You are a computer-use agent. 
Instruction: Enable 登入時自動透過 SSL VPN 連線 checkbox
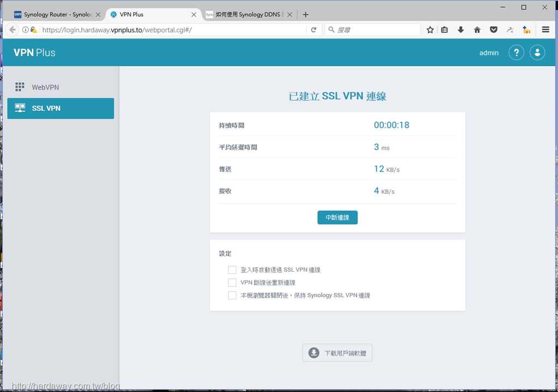pyautogui.click(x=232, y=270)
